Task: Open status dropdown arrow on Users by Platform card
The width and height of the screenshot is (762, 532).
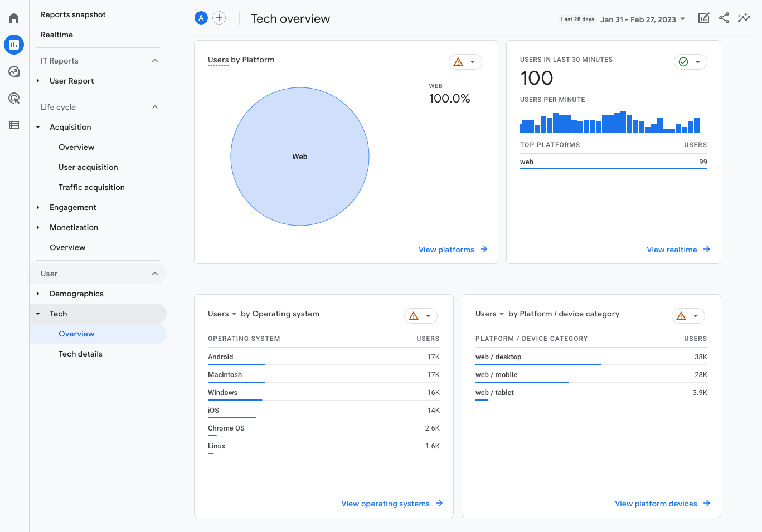Action: [x=473, y=62]
